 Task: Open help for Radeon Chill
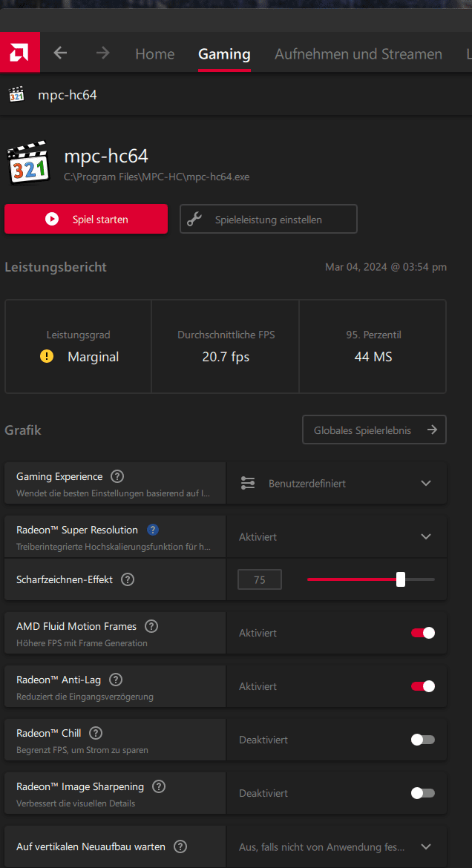pos(96,733)
